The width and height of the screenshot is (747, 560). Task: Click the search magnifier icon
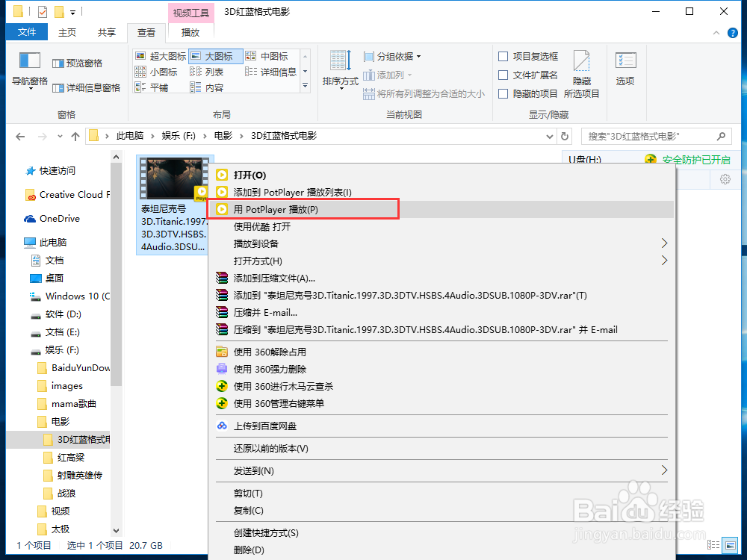722,136
